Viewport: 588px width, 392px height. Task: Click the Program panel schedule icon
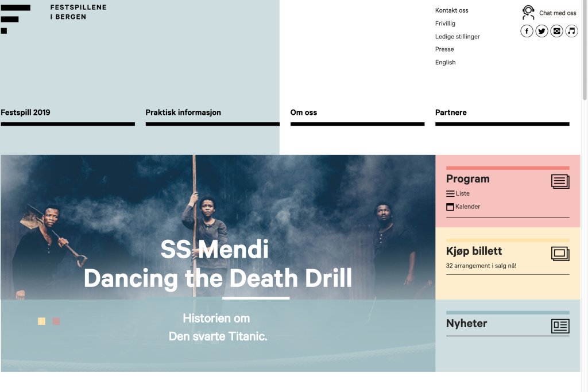point(560,181)
